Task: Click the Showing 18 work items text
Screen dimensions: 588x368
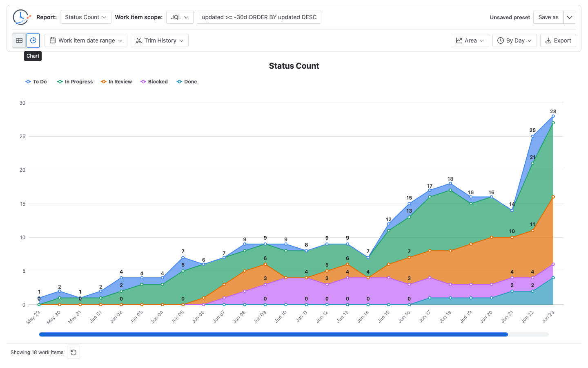Action: point(37,352)
